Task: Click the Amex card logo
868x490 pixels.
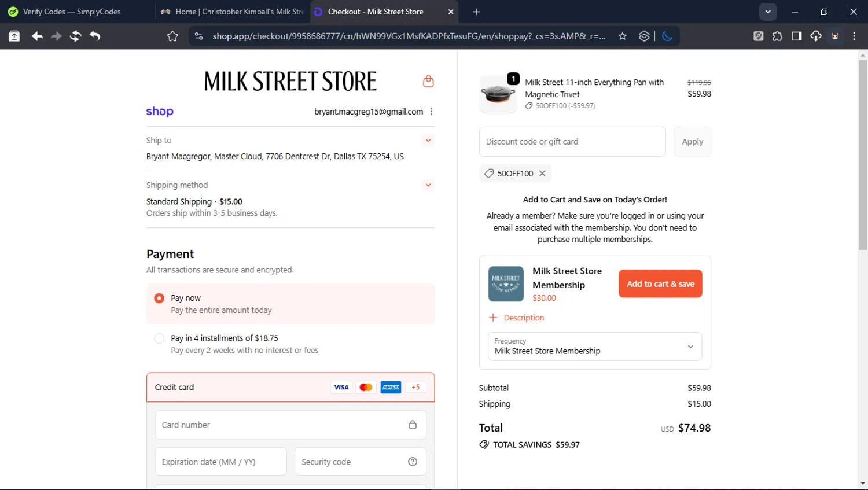Action: (391, 387)
